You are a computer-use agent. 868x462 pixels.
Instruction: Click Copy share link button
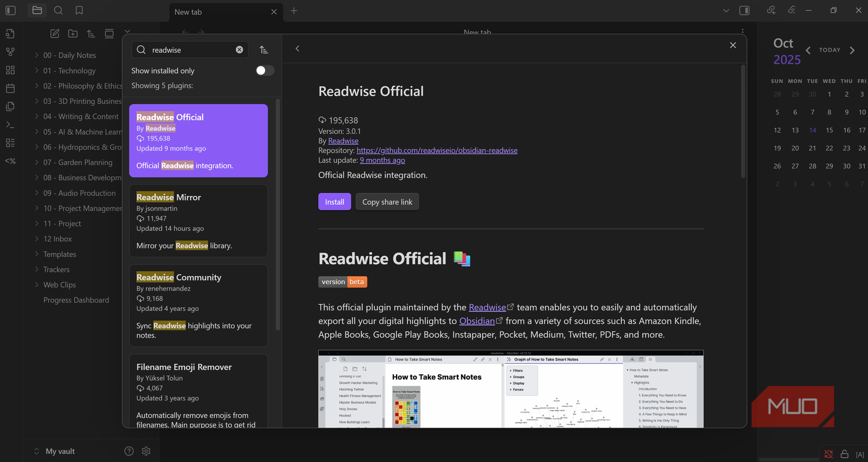[x=387, y=202]
